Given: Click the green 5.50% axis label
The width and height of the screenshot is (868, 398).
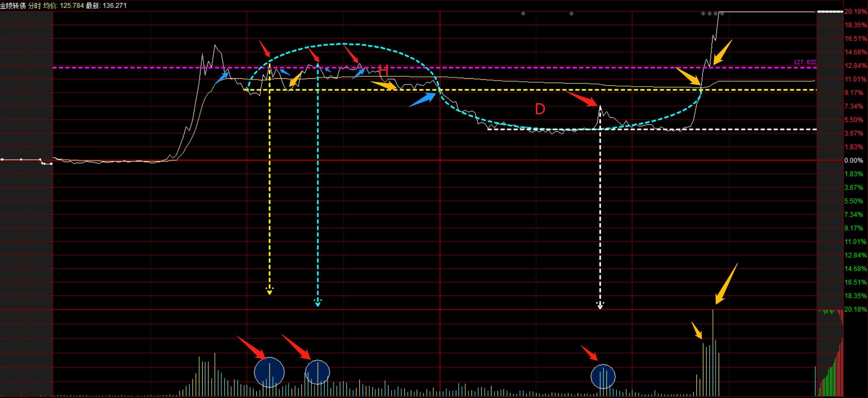Looking at the screenshot, I should point(854,201).
